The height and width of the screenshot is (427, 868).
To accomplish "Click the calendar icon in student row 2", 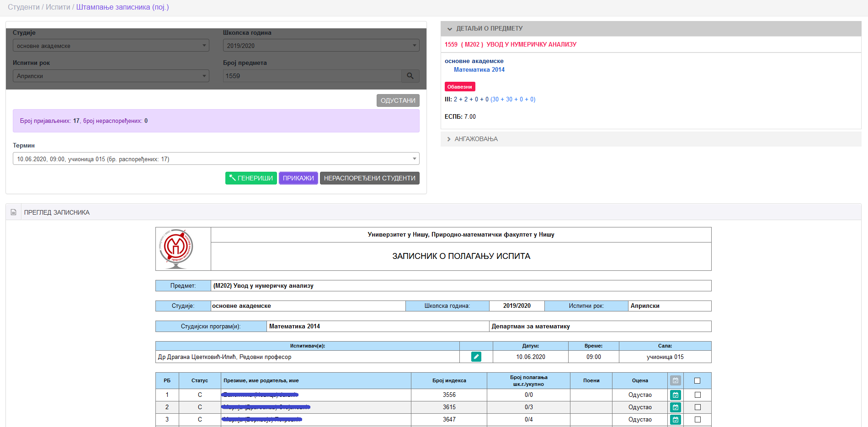I will [x=675, y=407].
